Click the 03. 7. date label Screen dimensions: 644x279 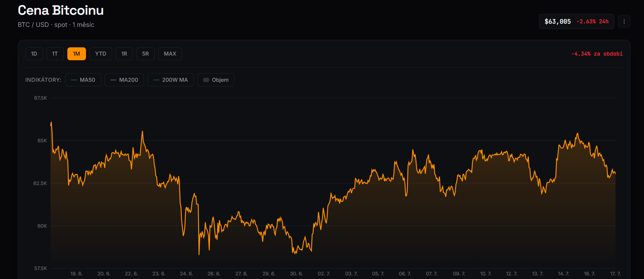(x=351, y=274)
